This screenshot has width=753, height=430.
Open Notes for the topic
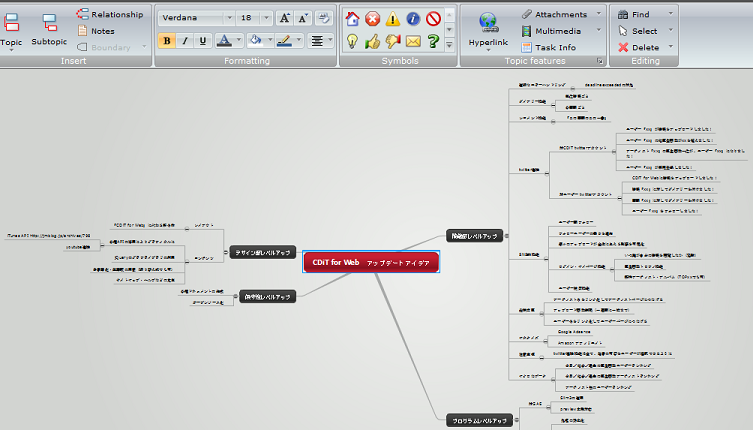coord(96,31)
